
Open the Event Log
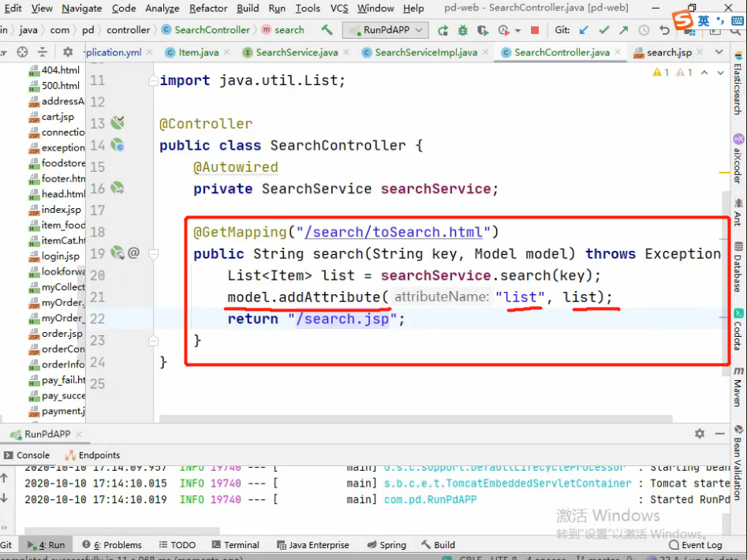696,544
